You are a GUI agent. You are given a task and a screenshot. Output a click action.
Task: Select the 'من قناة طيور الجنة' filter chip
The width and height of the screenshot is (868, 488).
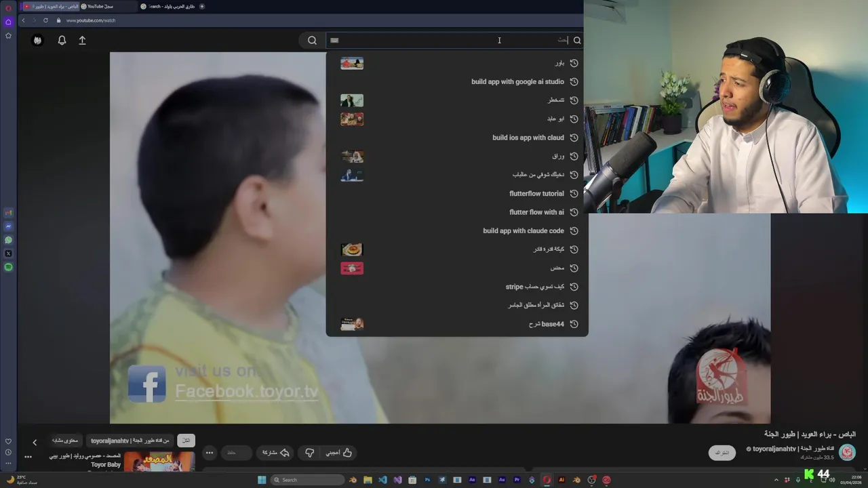pos(130,441)
